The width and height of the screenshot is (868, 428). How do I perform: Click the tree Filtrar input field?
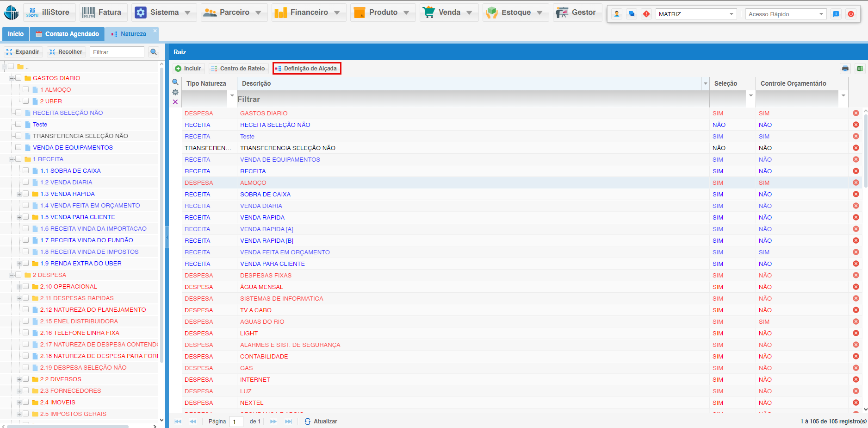(117, 52)
